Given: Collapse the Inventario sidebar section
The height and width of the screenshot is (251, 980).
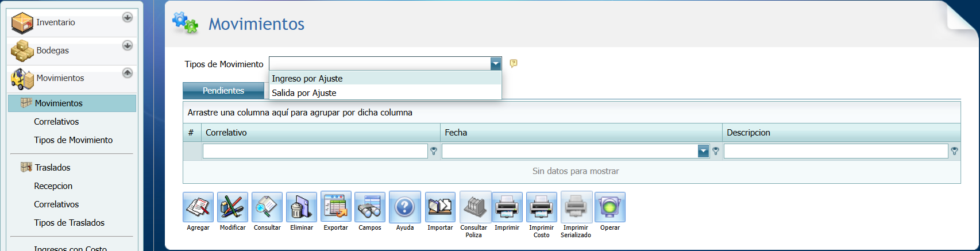Looking at the screenshot, I should (128, 18).
